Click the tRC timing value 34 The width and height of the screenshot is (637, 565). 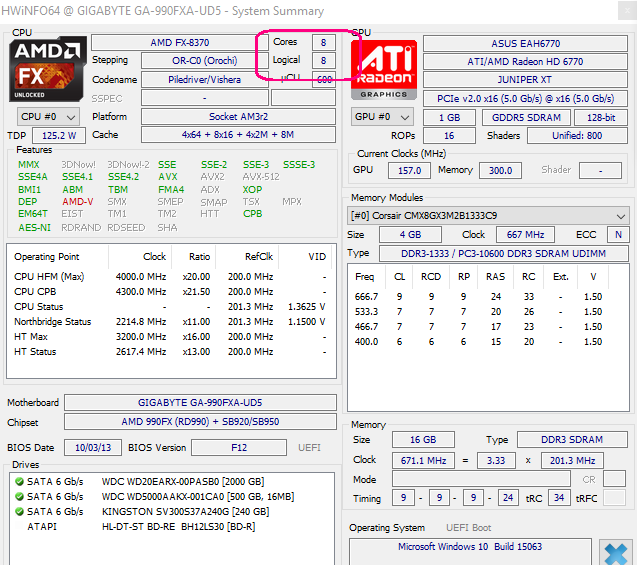tap(559, 498)
